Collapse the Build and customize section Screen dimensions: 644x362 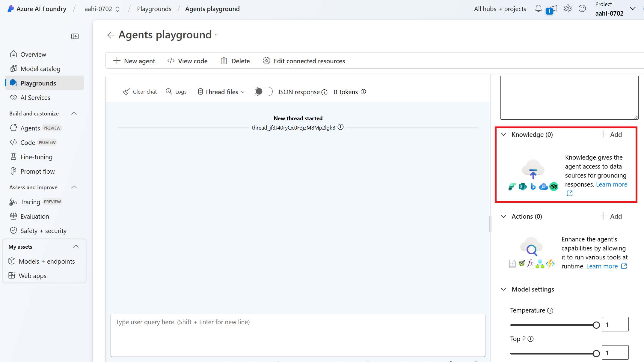point(74,113)
